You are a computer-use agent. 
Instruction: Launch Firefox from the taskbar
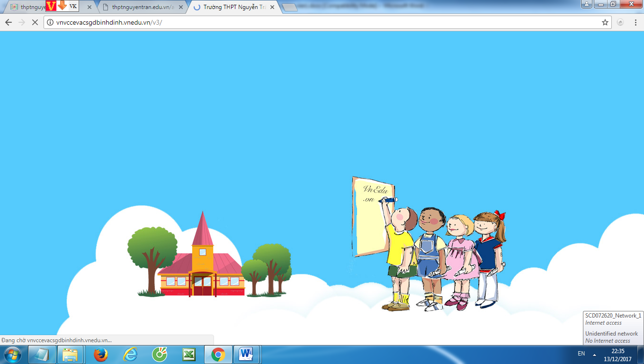coord(100,354)
